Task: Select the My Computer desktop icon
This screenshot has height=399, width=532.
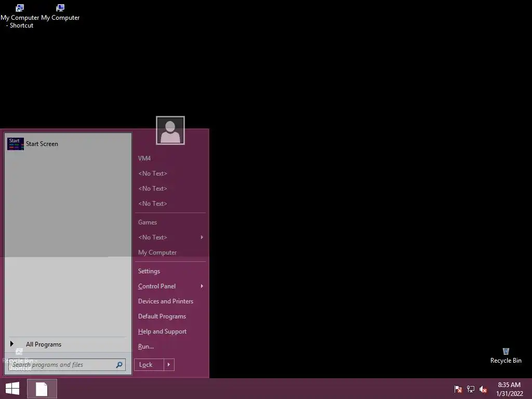Action: coord(60,12)
